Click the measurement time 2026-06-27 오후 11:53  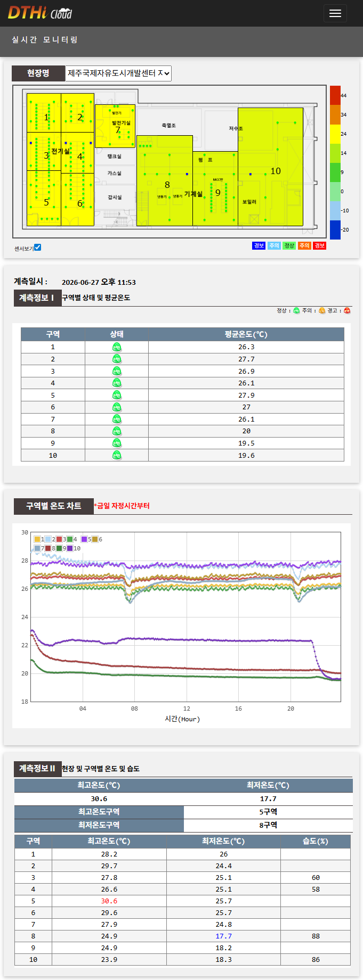[x=99, y=283]
